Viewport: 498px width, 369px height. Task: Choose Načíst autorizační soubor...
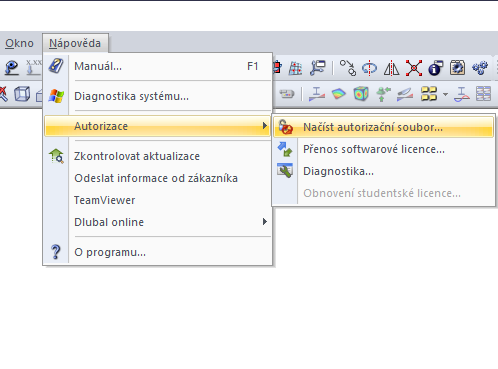pos(383,127)
